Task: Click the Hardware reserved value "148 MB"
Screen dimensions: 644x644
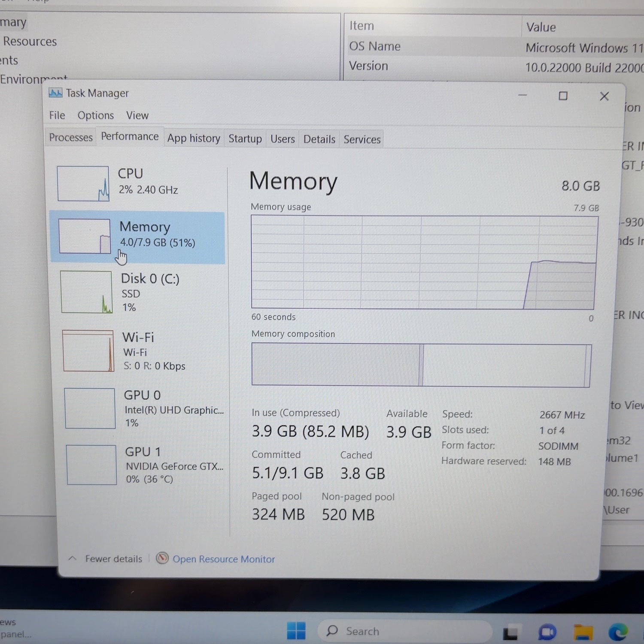Action: click(555, 462)
